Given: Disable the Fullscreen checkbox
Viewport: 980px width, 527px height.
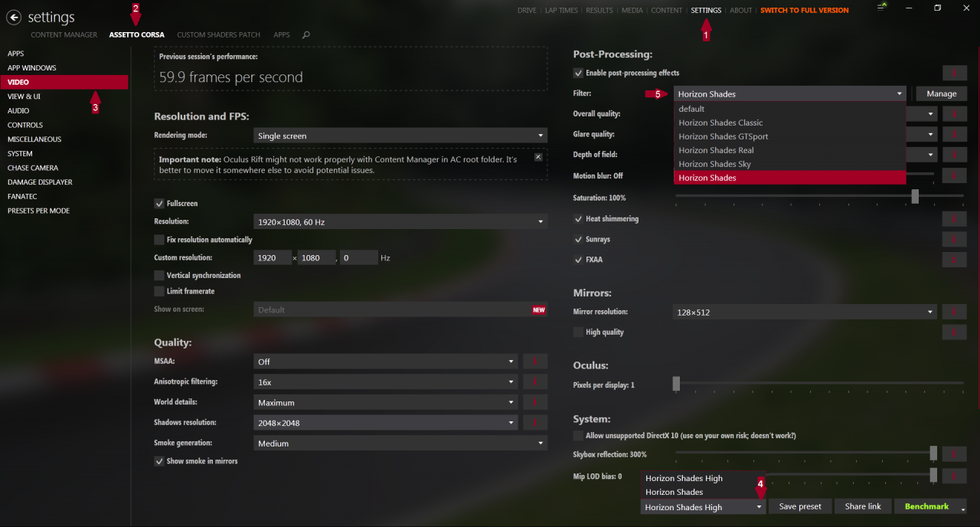Looking at the screenshot, I should pyautogui.click(x=159, y=204).
